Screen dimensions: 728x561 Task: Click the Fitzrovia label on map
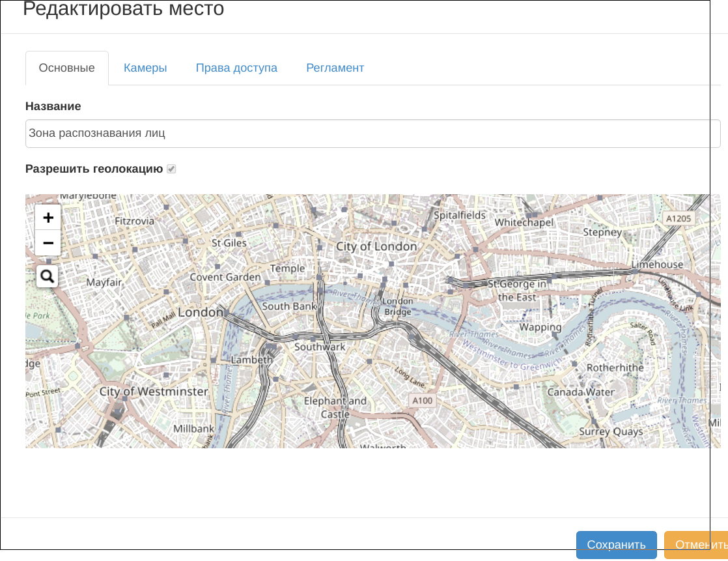click(135, 221)
